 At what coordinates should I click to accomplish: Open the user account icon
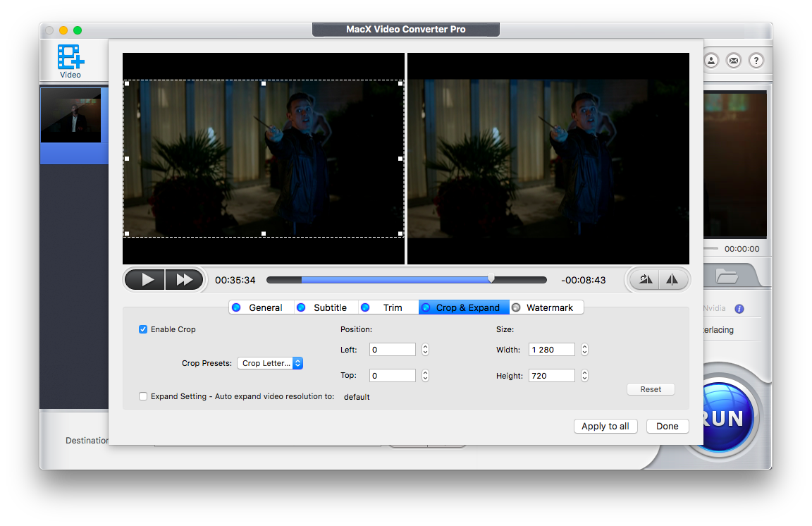(x=711, y=61)
